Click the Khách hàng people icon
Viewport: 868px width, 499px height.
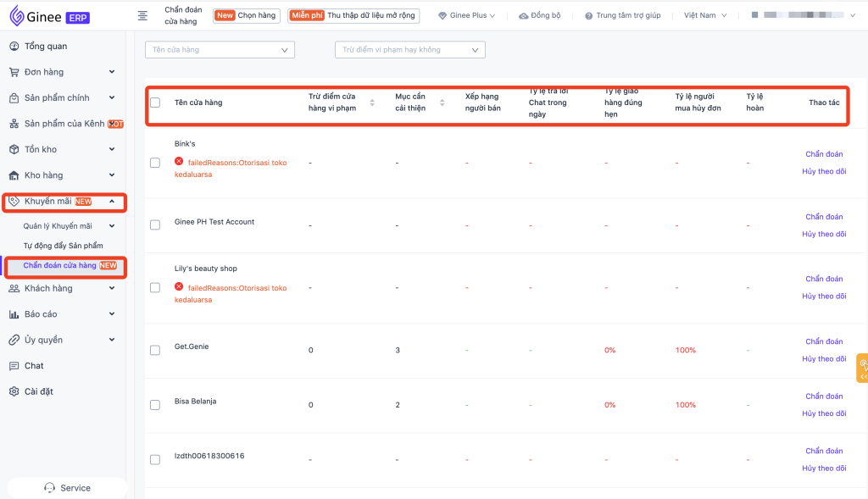click(14, 288)
